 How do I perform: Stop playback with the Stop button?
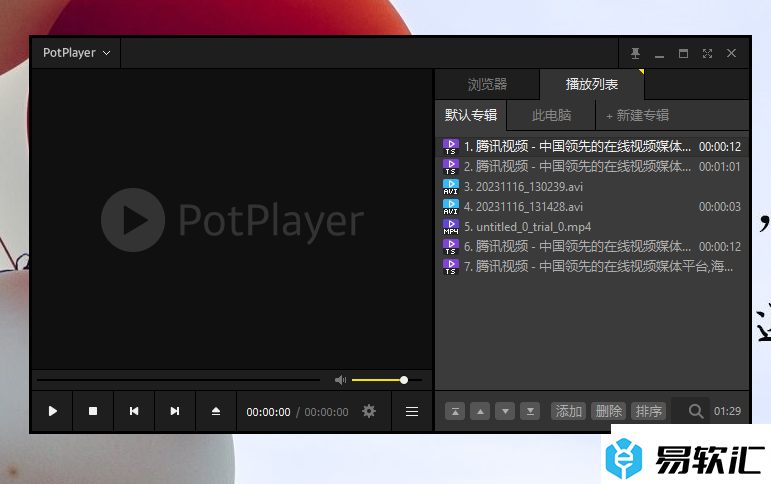pos(93,411)
